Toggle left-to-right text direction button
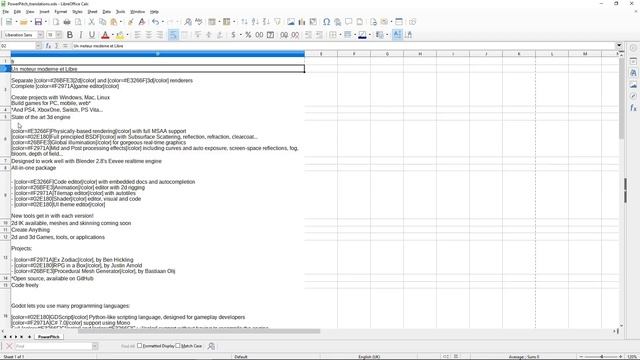Image resolution: width=640 pixels, height=360 pixels. [397, 35]
